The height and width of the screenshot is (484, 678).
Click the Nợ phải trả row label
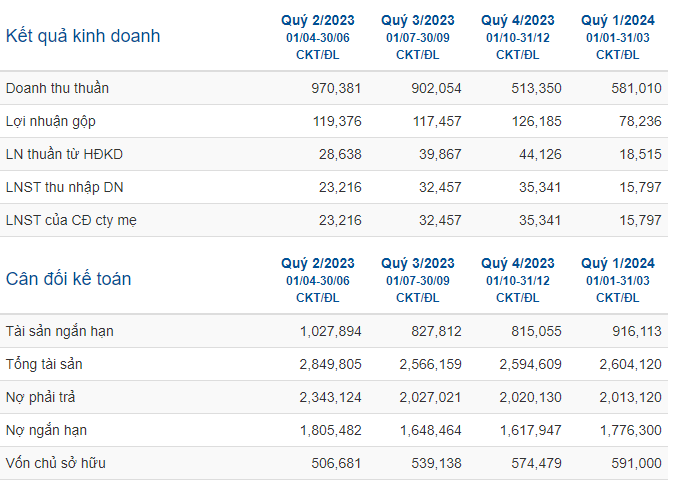[x=40, y=397]
